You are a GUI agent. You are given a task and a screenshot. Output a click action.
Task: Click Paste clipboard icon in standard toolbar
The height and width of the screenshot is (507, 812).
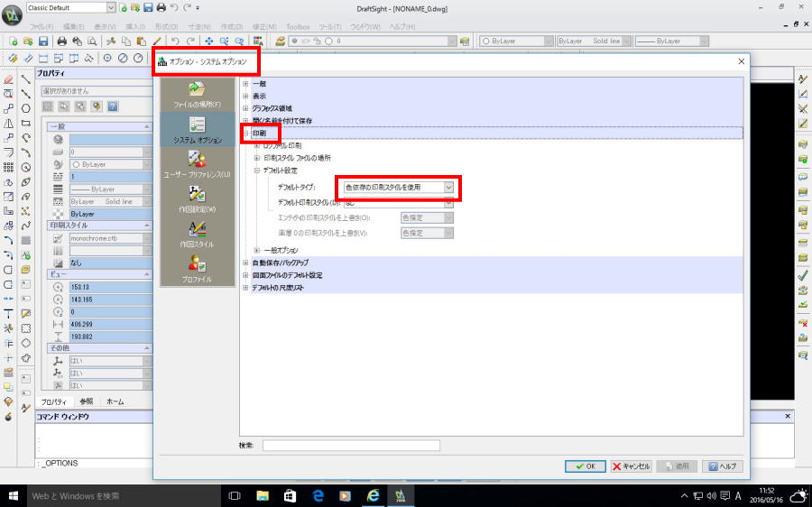coord(141,41)
